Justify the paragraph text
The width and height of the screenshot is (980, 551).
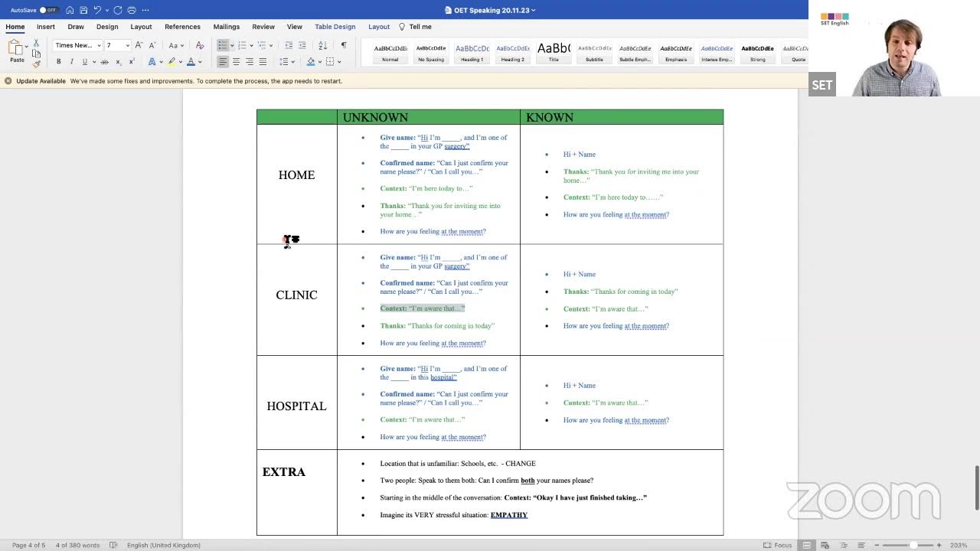[x=263, y=62]
